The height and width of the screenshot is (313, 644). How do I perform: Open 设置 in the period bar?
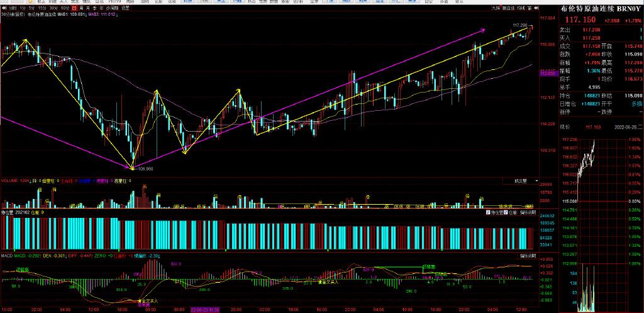click(125, 8)
